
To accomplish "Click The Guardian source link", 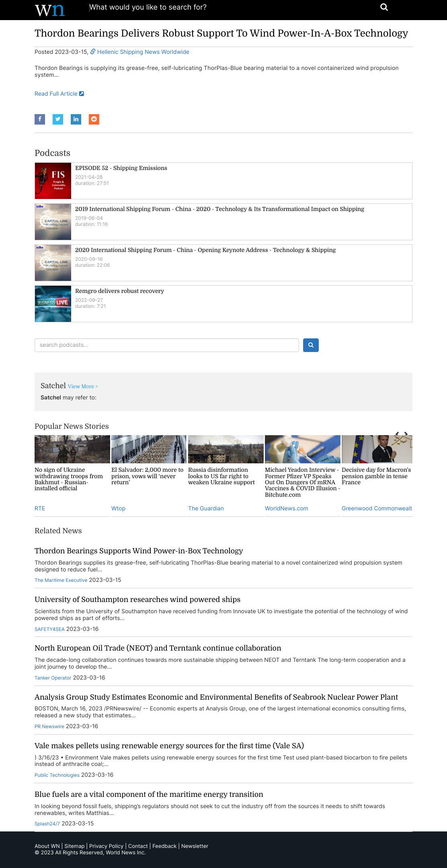I will [x=206, y=508].
